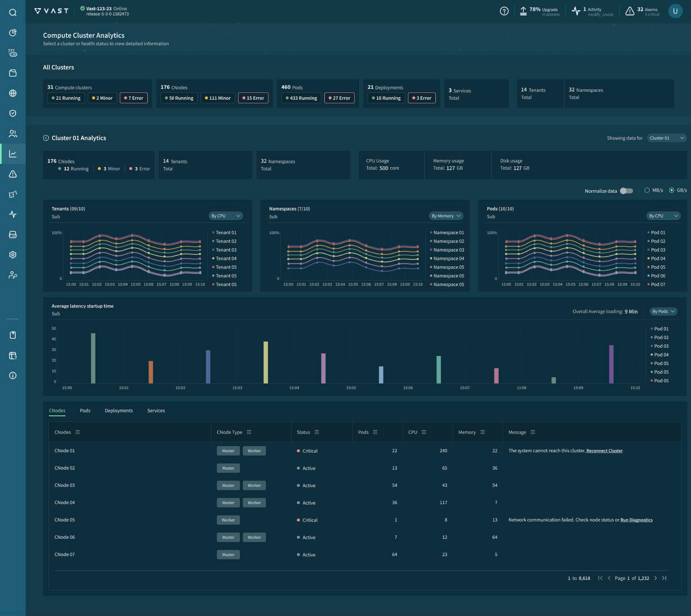
Task: Toggle Namespace 01 legend series
Action: pos(447,232)
